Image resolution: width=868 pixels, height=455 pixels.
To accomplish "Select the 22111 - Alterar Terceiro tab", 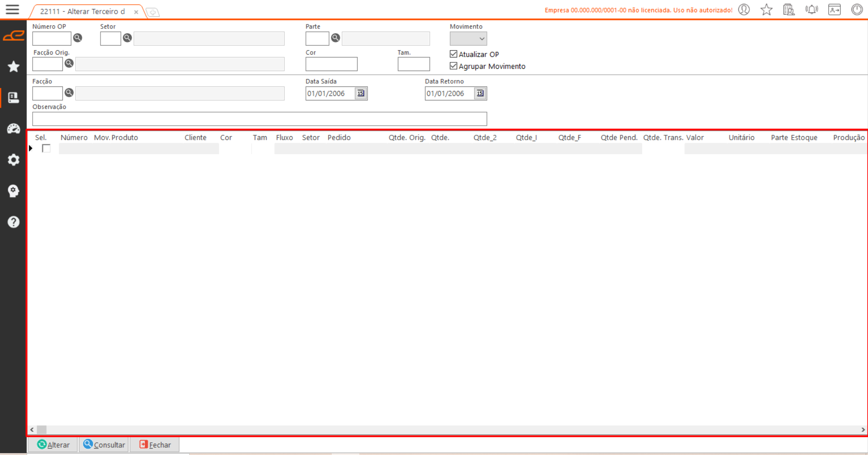I will pos(82,11).
